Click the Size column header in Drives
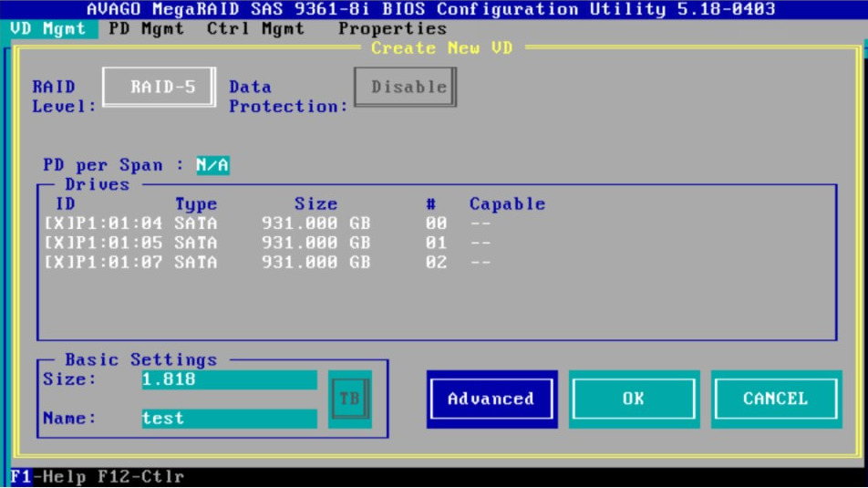The image size is (868, 488). [315, 203]
